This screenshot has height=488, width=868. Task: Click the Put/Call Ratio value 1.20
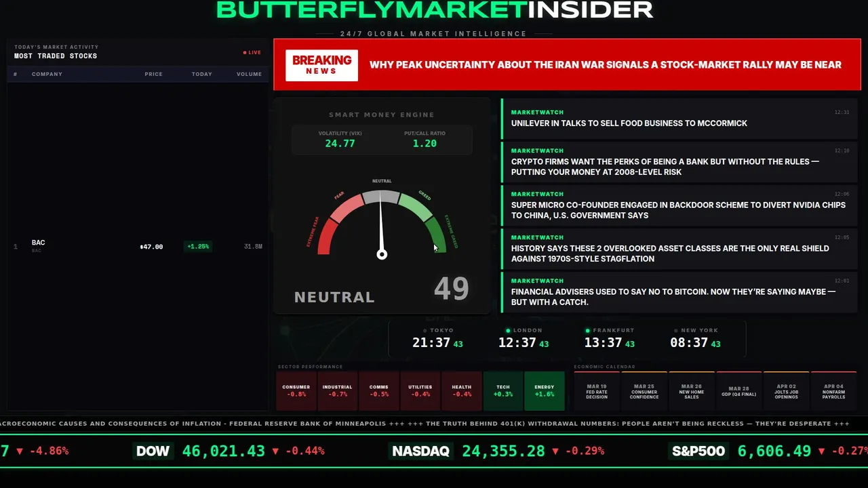coord(425,144)
